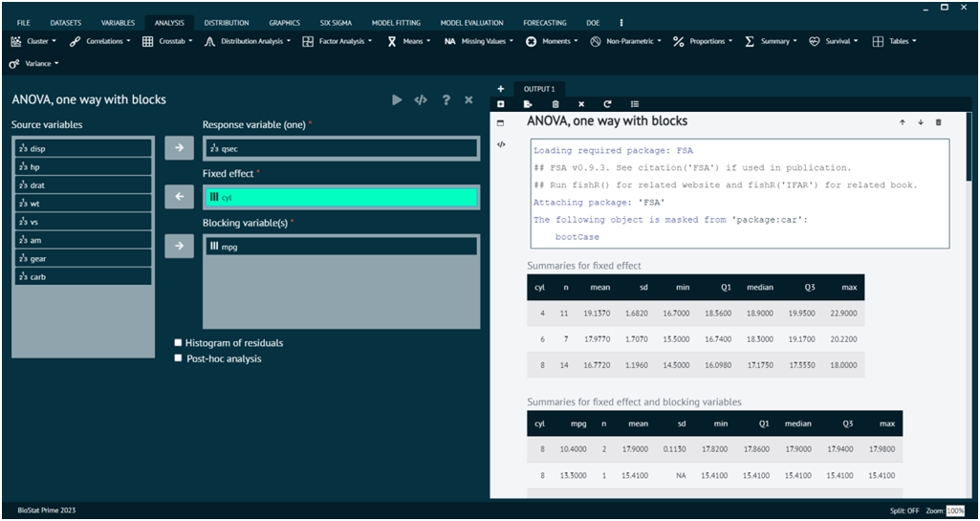Open the Tables dropdown

pos(894,41)
